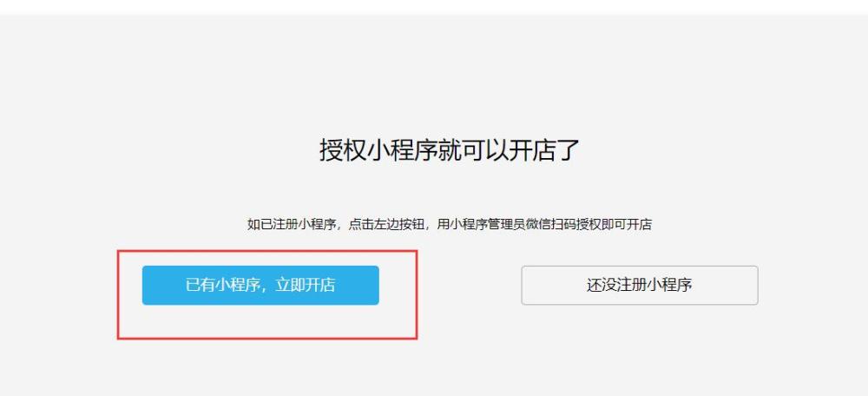Click the word 授权 in the heading
Screen dimensions: 868x396
coord(342,150)
